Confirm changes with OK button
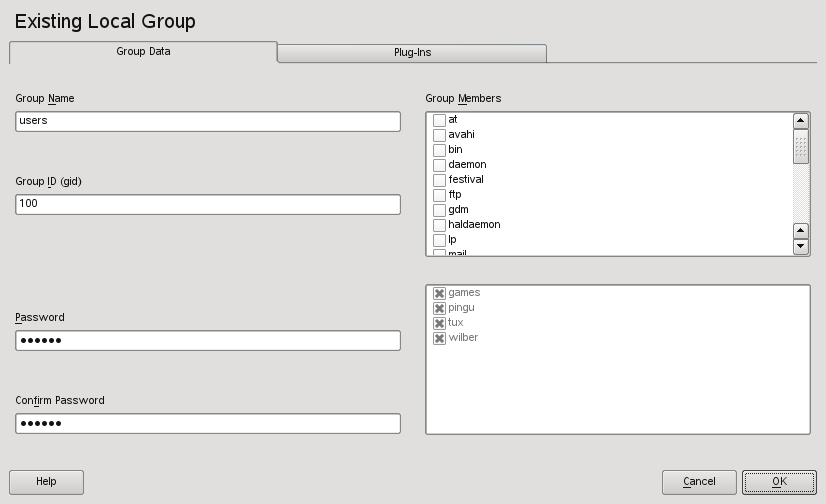This screenshot has width=826, height=504. tap(779, 482)
